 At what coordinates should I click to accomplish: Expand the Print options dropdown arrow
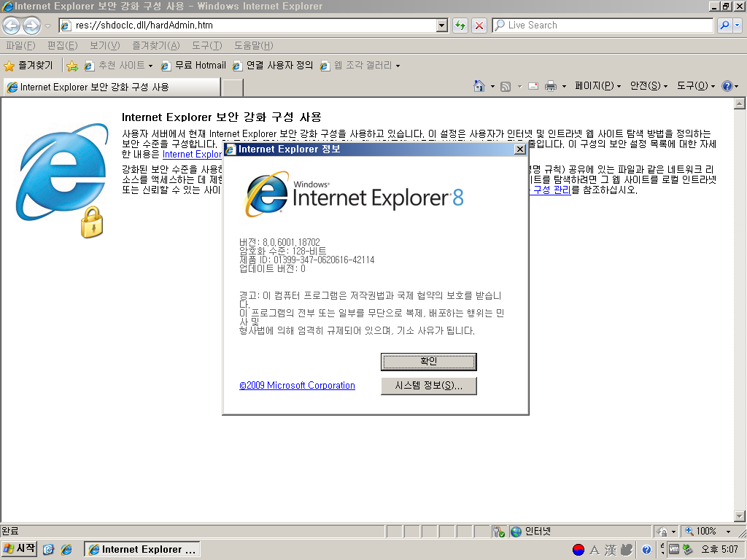click(564, 86)
